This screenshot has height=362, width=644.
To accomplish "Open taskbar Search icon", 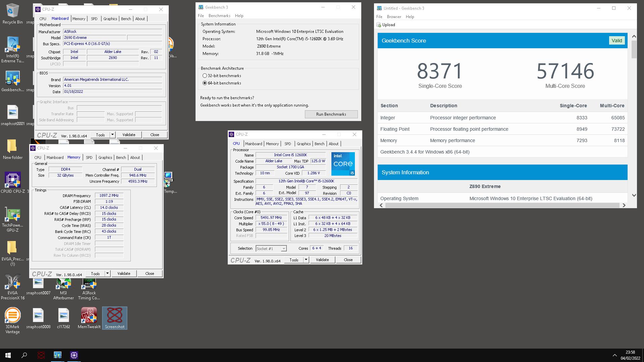I will point(24,355).
